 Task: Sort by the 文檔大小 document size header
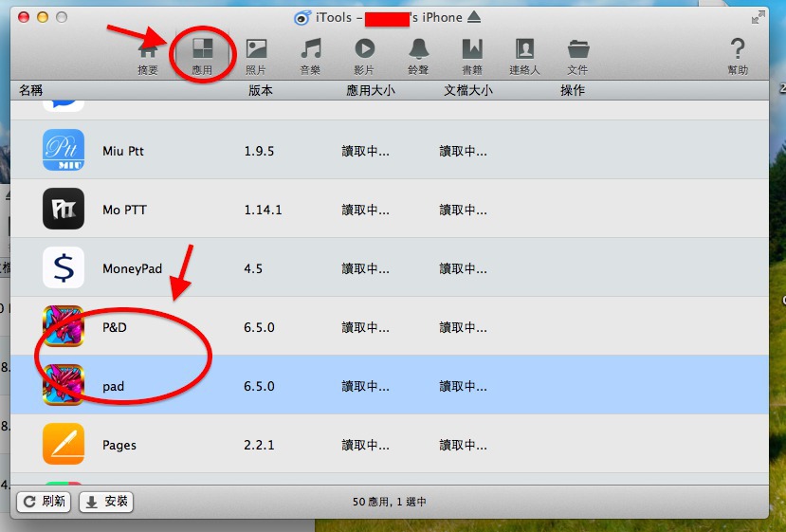coord(468,90)
